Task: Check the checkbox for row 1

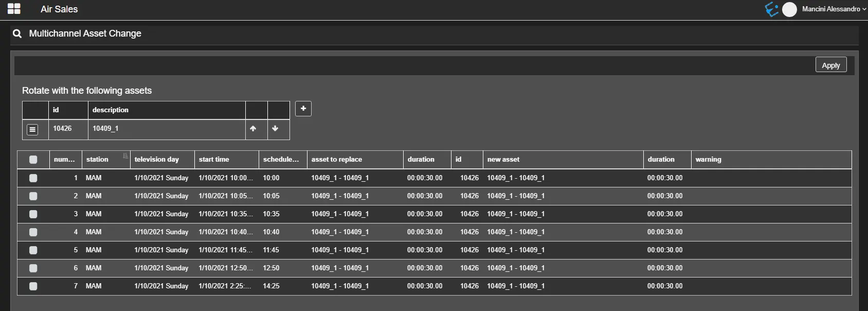Action: point(33,178)
